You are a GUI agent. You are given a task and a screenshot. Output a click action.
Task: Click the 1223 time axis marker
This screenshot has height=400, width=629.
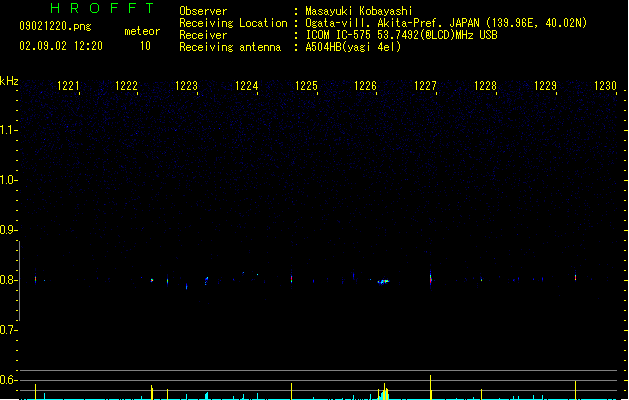tap(187, 86)
